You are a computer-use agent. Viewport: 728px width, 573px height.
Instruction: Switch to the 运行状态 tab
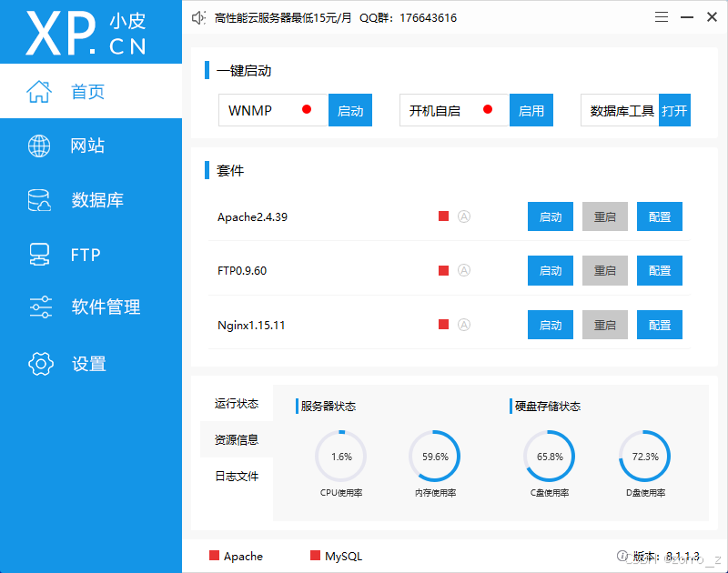click(x=237, y=404)
